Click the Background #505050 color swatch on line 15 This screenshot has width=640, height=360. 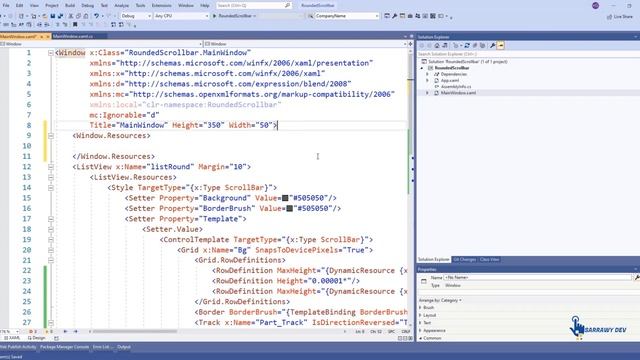285,198
